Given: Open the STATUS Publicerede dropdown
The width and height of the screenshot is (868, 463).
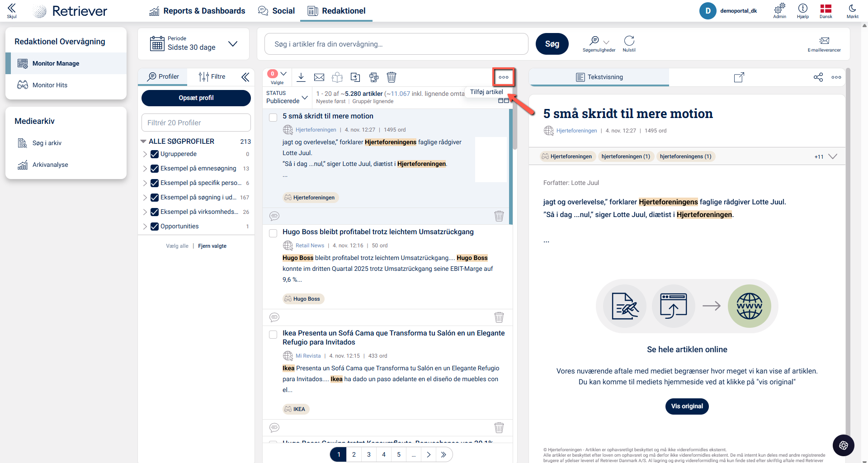Looking at the screenshot, I should [x=287, y=97].
